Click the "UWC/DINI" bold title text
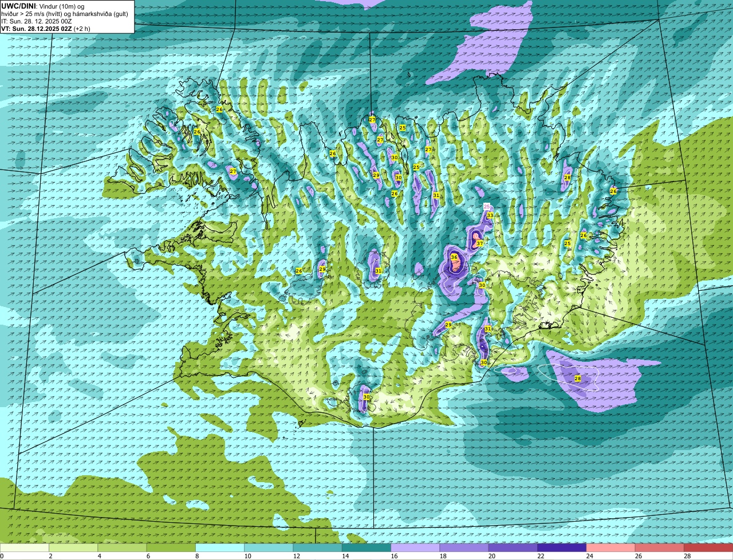 point(18,5)
